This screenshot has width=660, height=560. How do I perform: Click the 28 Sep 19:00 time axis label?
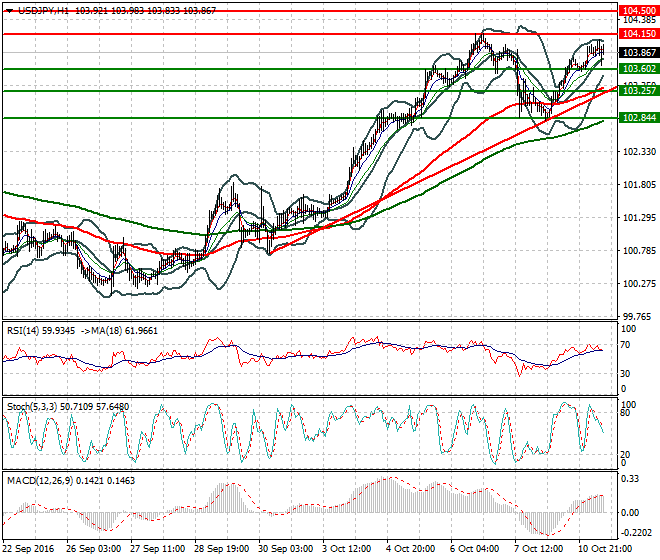pos(221,549)
